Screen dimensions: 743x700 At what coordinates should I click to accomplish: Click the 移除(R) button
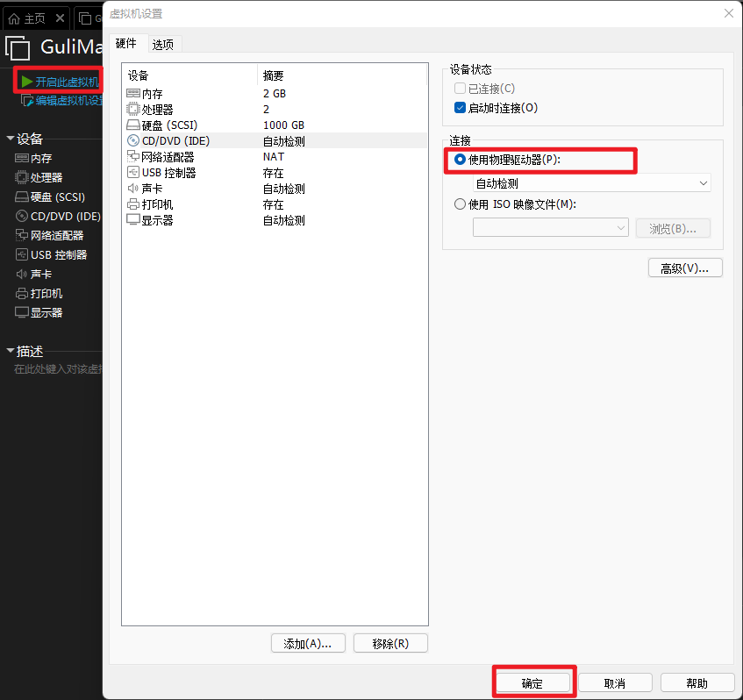click(390, 643)
